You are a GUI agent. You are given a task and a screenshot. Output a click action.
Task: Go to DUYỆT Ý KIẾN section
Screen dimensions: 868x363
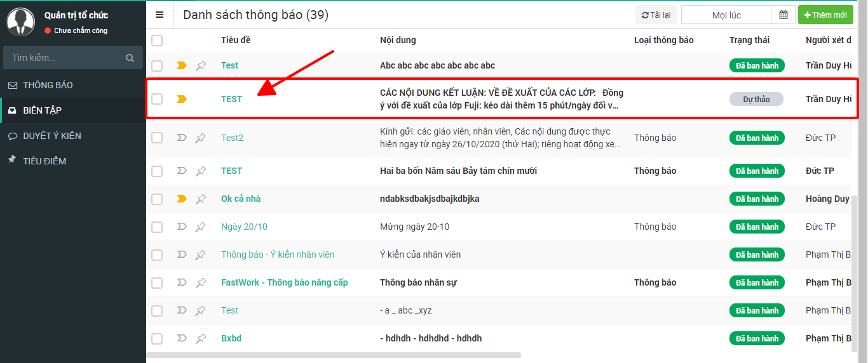point(52,136)
